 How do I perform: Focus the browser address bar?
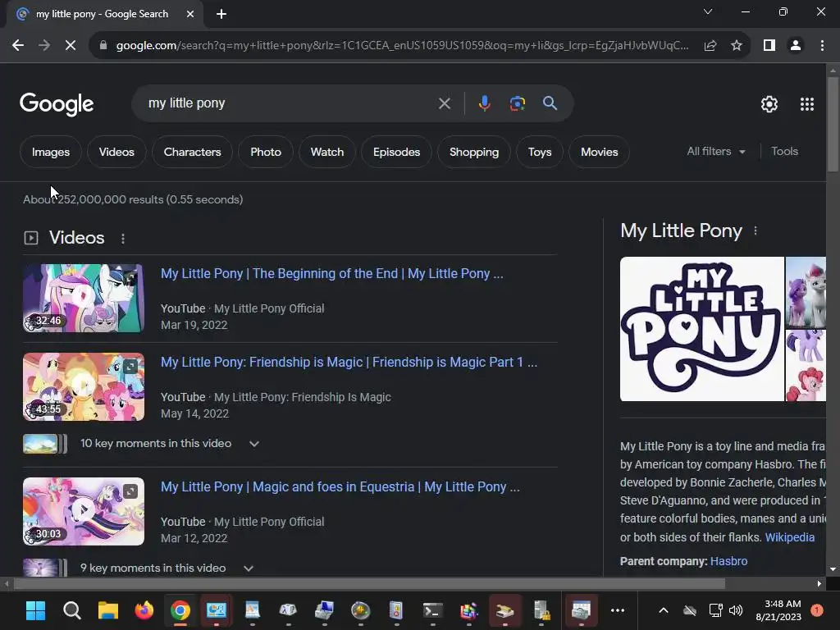(402, 46)
